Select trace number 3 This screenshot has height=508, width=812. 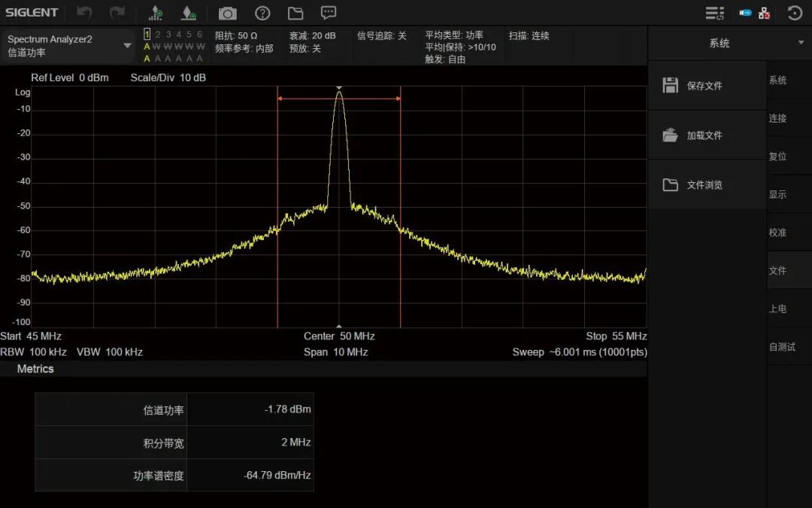click(x=168, y=34)
